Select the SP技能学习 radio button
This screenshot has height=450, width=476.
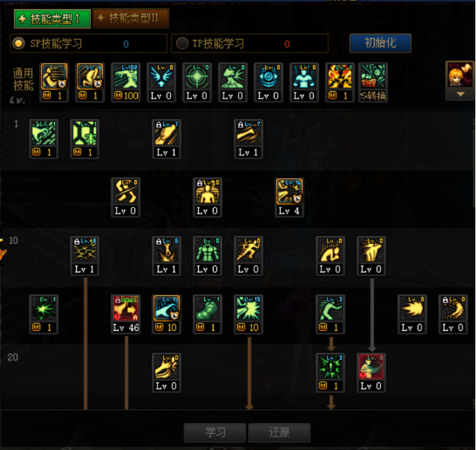19,43
